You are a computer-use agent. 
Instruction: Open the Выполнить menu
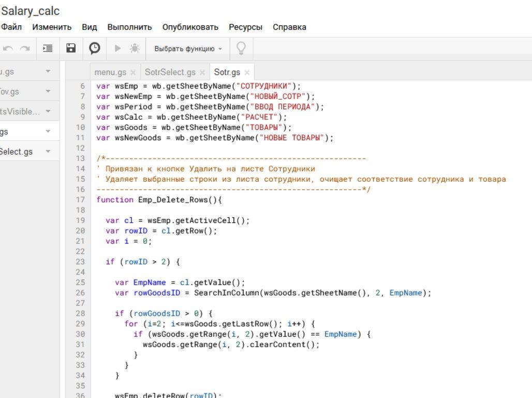(129, 27)
